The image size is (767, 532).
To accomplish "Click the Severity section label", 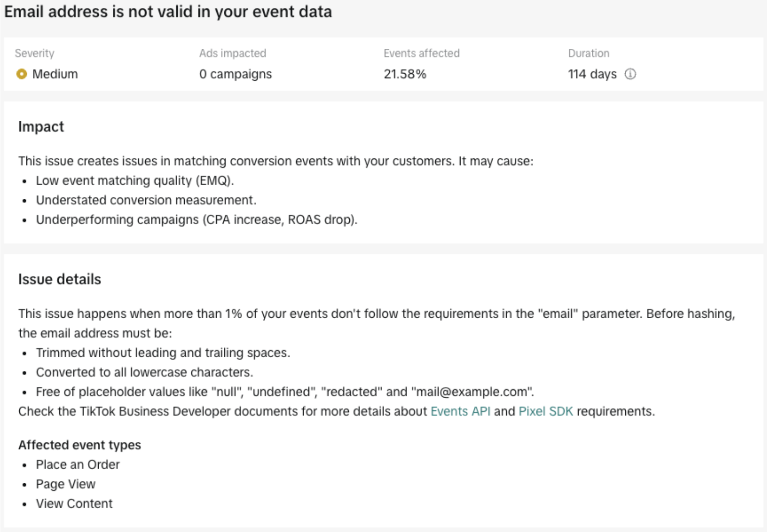I will point(34,54).
